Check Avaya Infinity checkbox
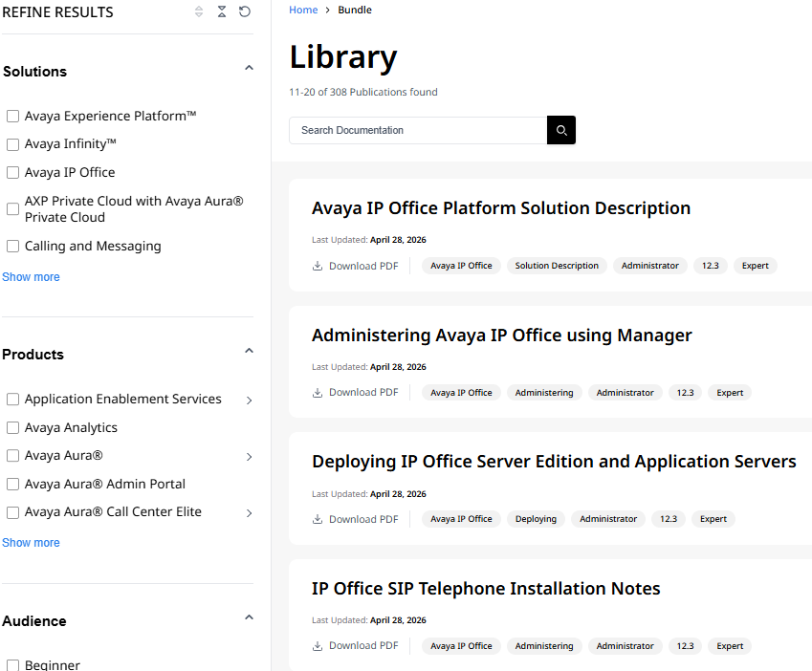The height and width of the screenshot is (671, 812). pos(13,144)
